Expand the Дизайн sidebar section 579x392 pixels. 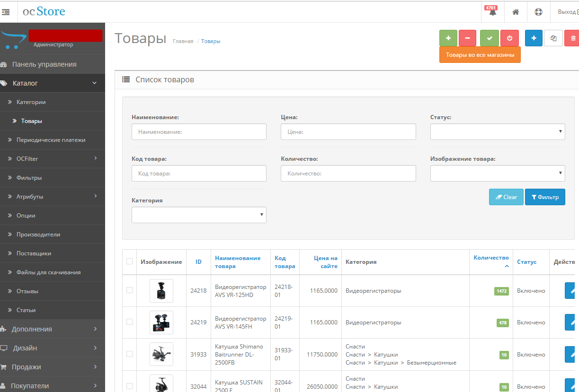95,348
